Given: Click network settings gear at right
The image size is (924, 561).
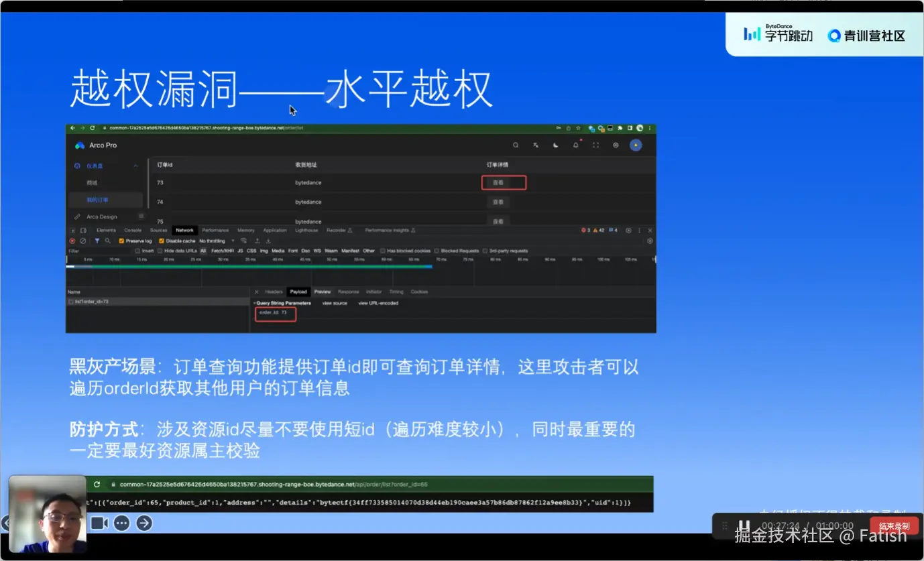Looking at the screenshot, I should point(650,241).
